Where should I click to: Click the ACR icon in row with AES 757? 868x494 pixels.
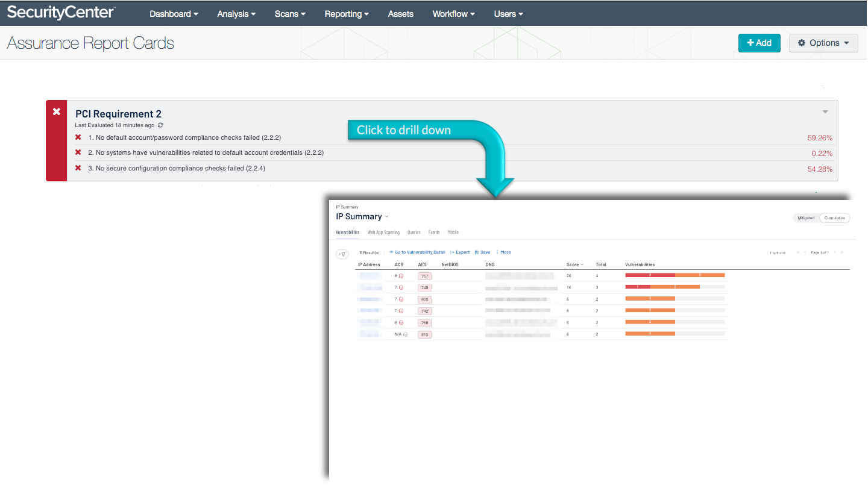pos(401,276)
